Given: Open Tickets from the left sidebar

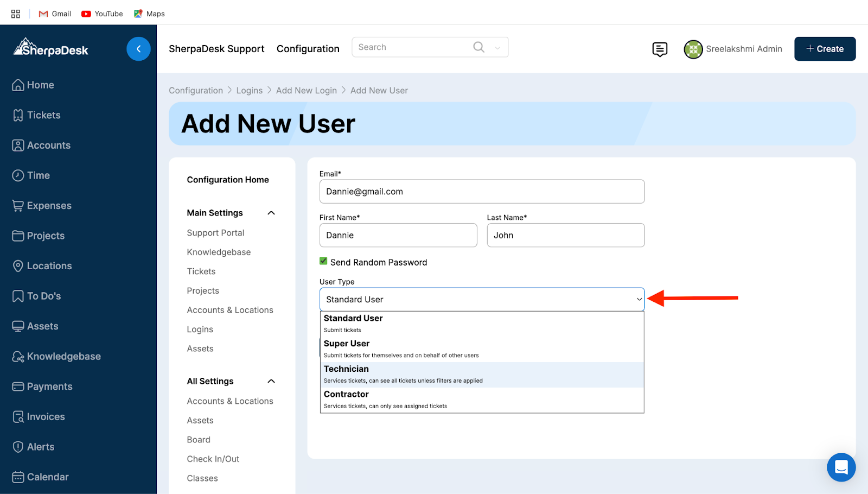Looking at the screenshot, I should point(43,115).
